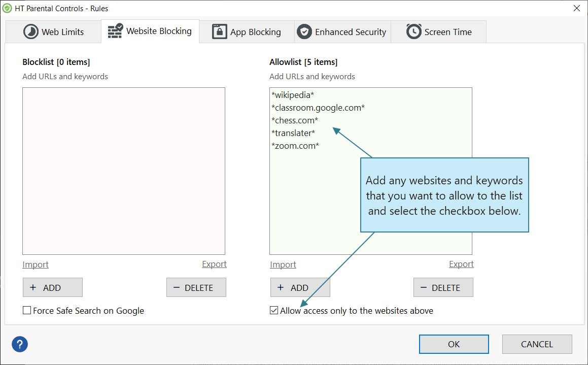
Task: Select the *translater* allowlist entry
Action: click(293, 133)
